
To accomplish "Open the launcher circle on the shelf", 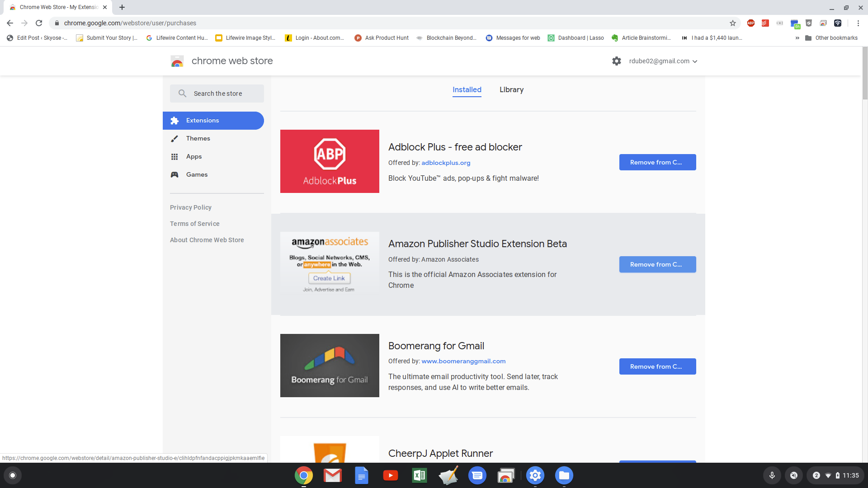I will (x=13, y=475).
